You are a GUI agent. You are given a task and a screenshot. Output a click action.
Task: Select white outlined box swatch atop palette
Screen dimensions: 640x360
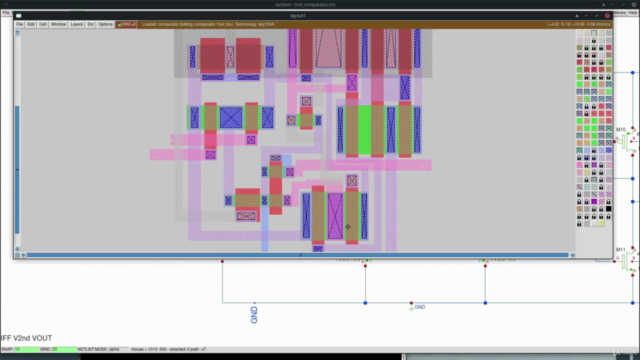click(594, 33)
